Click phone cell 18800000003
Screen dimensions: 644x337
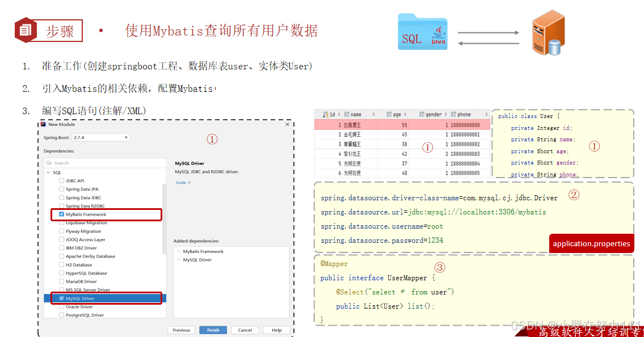pyautogui.click(x=465, y=154)
